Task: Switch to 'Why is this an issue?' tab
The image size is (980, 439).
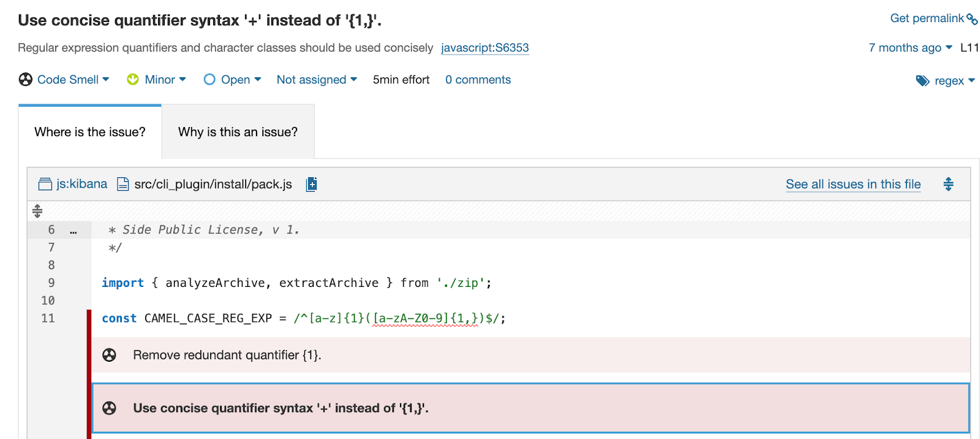Action: pyautogui.click(x=238, y=132)
